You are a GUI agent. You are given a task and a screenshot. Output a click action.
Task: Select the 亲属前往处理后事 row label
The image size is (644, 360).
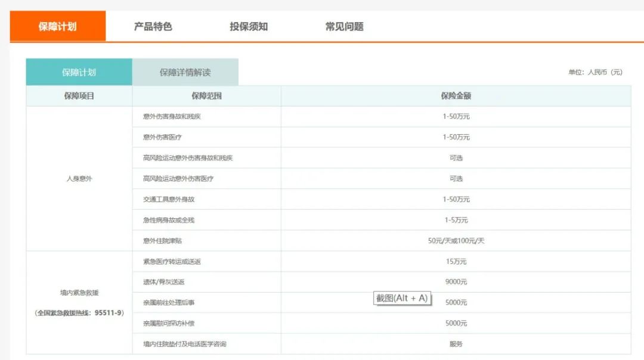point(169,303)
